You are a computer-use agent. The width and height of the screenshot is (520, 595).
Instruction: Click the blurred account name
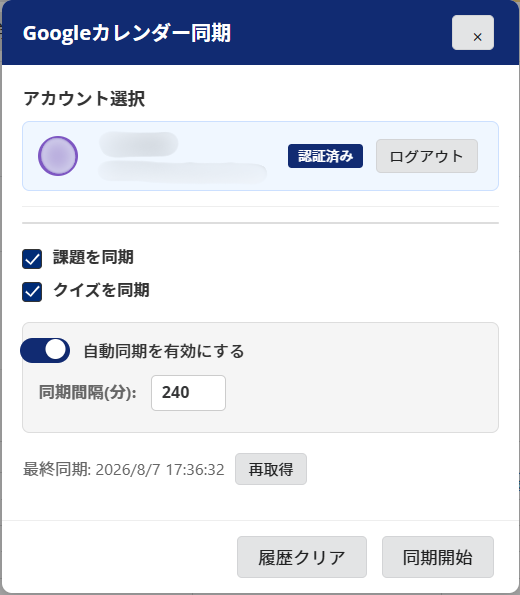tap(139, 144)
